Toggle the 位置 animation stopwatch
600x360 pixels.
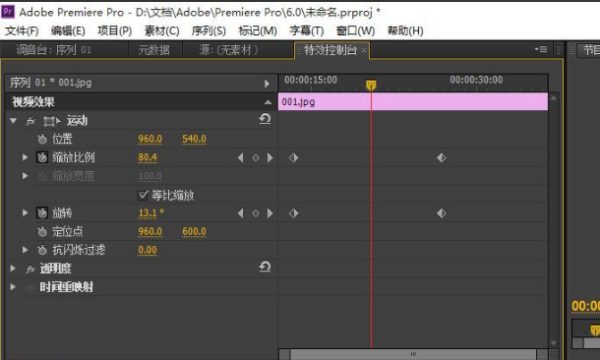click(42, 139)
